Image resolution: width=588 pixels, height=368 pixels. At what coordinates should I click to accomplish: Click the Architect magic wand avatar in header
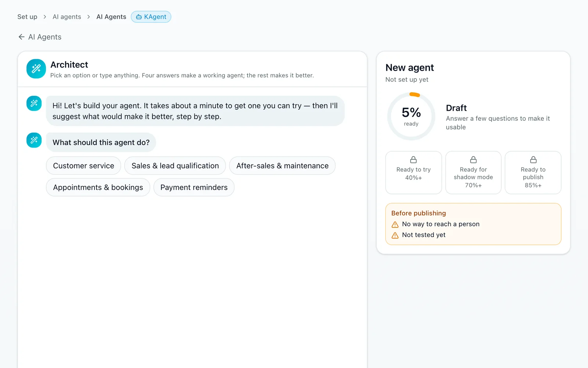click(x=36, y=69)
